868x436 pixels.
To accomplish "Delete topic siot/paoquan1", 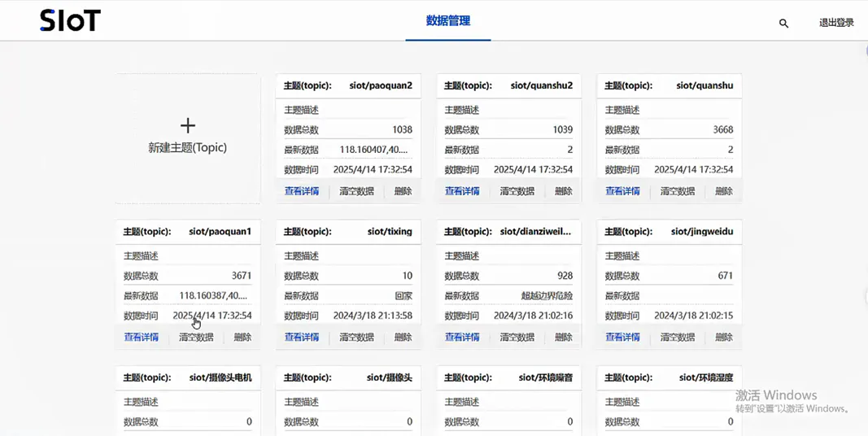I will tap(242, 337).
